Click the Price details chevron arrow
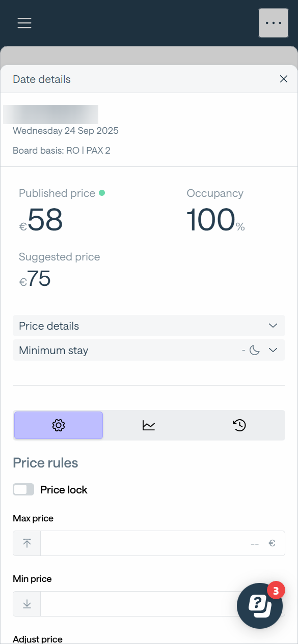 click(273, 326)
